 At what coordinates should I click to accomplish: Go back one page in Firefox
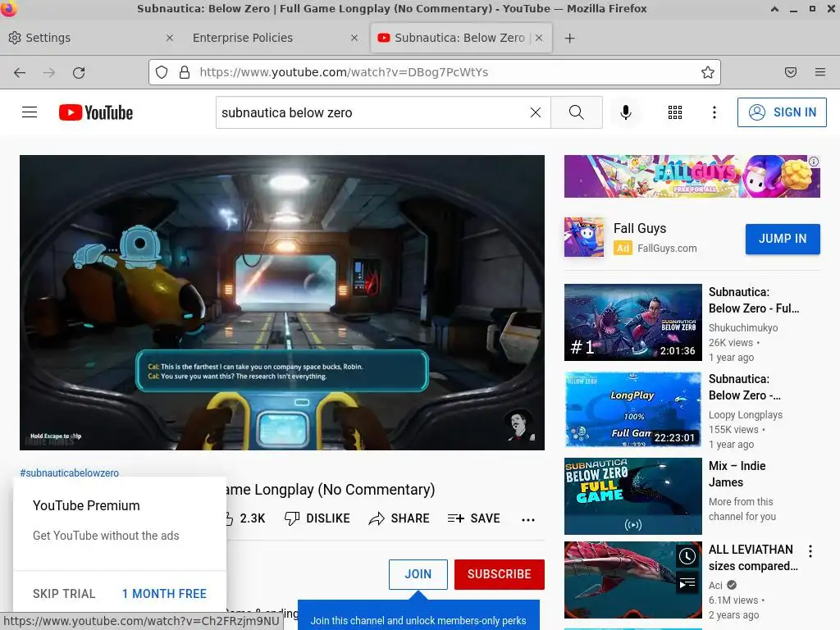click(20, 72)
